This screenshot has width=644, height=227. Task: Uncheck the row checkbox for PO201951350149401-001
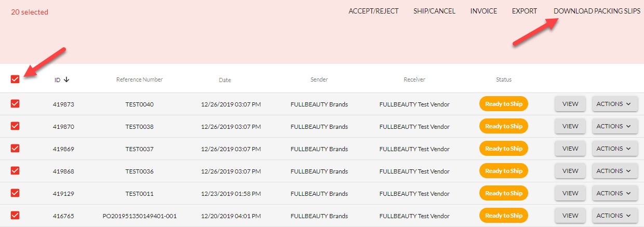coord(15,216)
